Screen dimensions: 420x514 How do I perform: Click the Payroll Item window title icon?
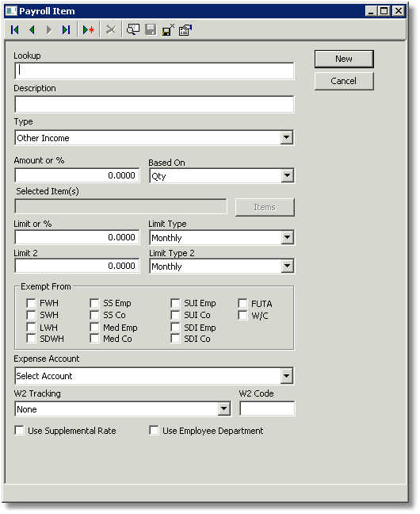[x=11, y=11]
